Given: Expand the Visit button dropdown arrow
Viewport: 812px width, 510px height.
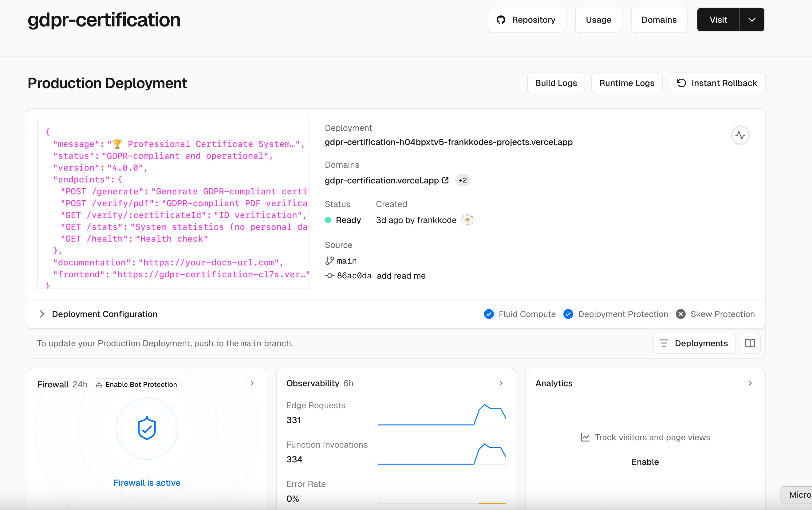Looking at the screenshot, I should pyautogui.click(x=752, y=20).
